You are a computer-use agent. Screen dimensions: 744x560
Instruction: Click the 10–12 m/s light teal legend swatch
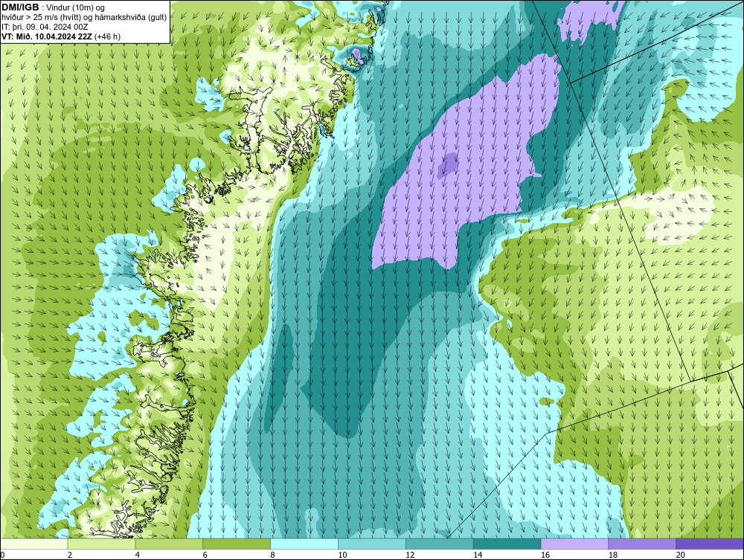[372, 544]
